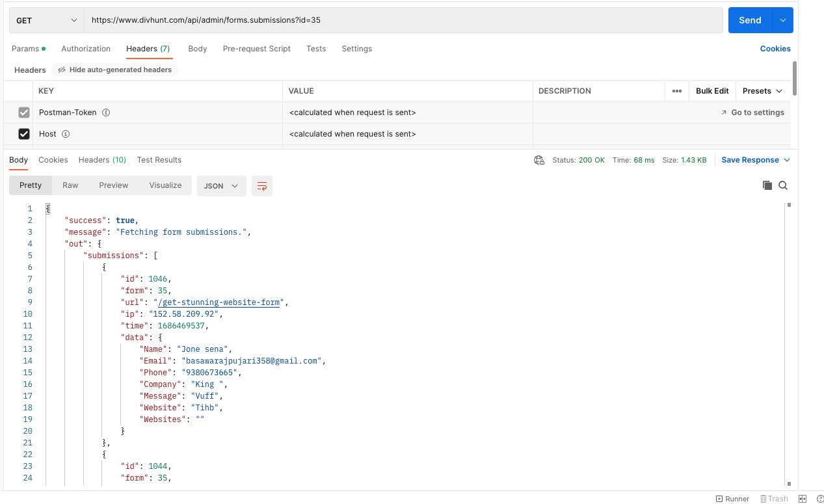Open the JSON format dropdown
This screenshot has height=504, width=824.
point(222,186)
